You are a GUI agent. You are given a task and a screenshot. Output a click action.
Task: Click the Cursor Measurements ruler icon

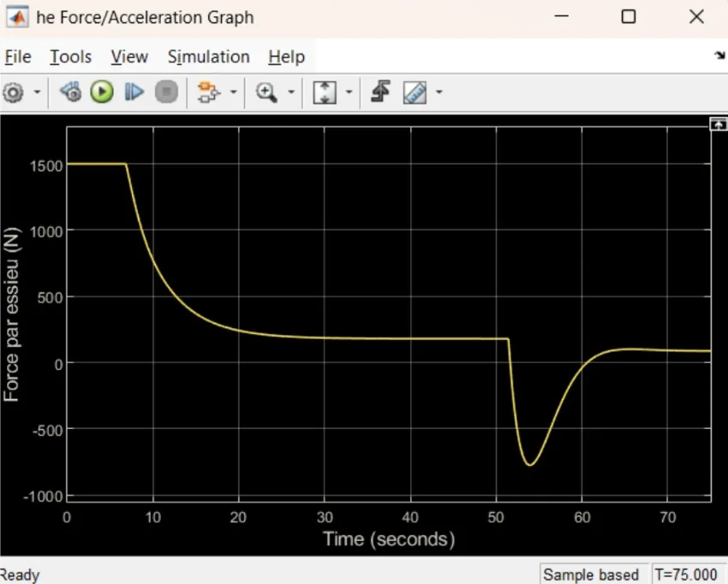click(415, 92)
